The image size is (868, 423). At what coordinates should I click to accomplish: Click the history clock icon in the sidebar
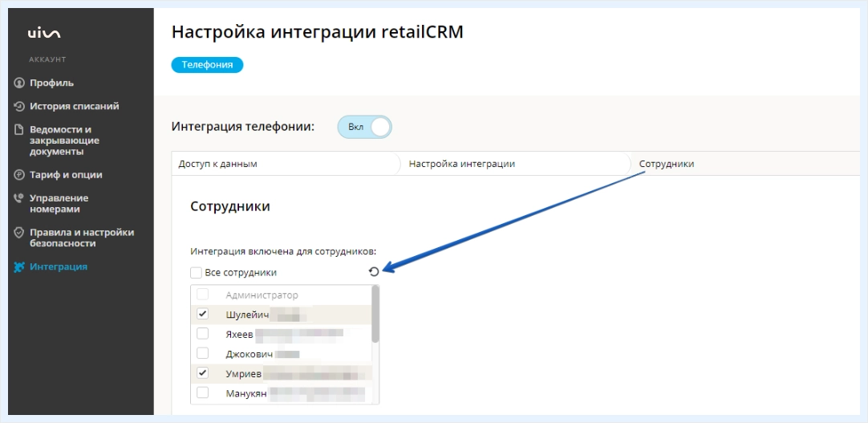19,106
